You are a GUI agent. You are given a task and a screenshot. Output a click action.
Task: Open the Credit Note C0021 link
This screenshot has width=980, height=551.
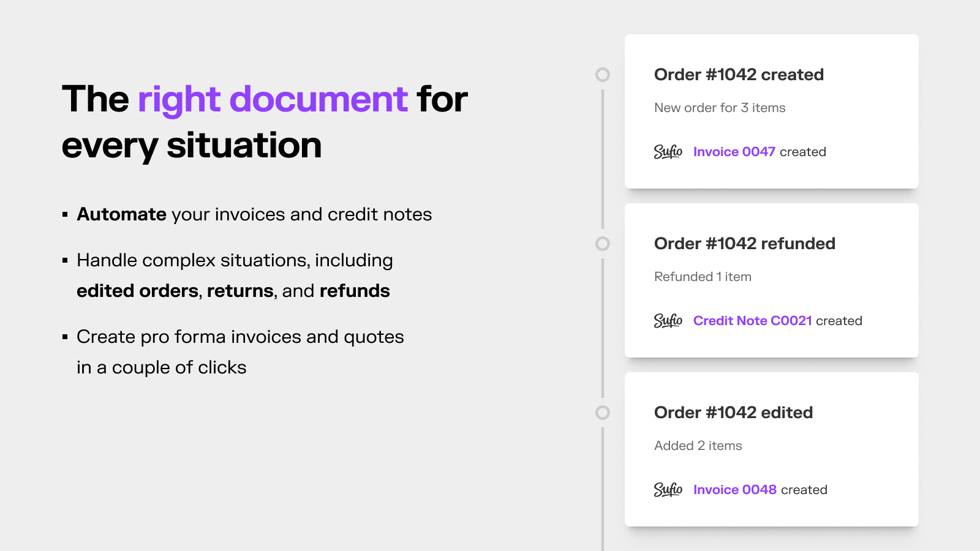tap(753, 321)
